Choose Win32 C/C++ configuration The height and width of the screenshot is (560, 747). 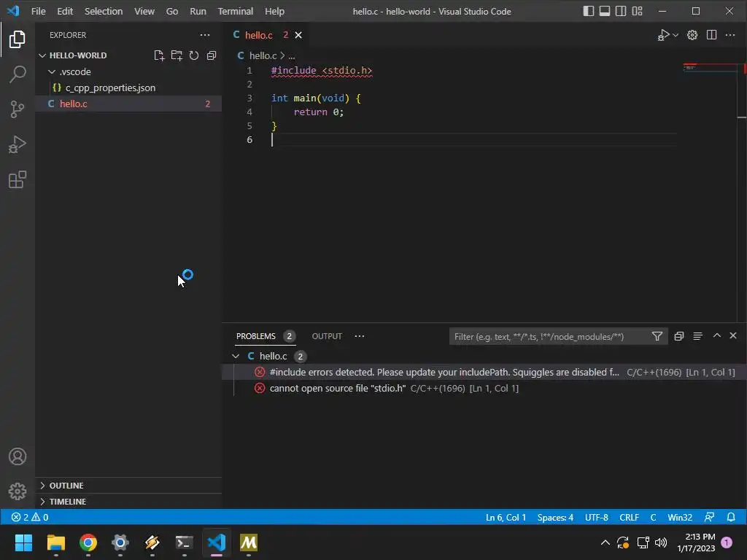(680, 517)
